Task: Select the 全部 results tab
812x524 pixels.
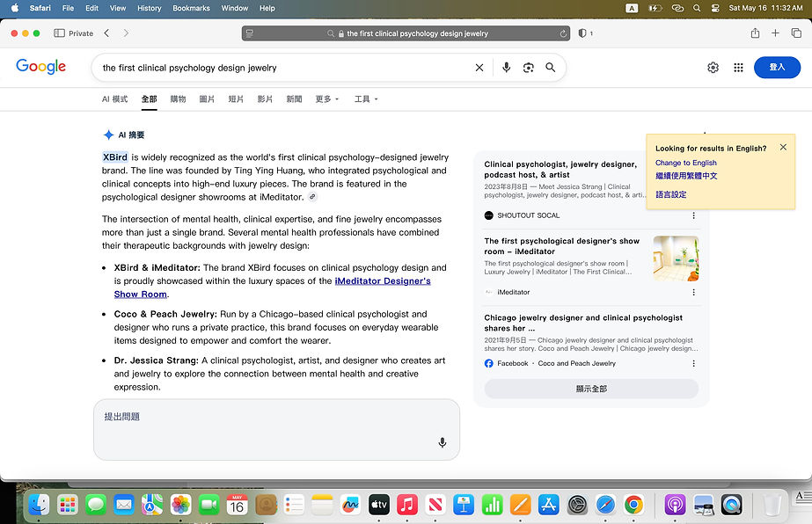Action: pyautogui.click(x=150, y=98)
